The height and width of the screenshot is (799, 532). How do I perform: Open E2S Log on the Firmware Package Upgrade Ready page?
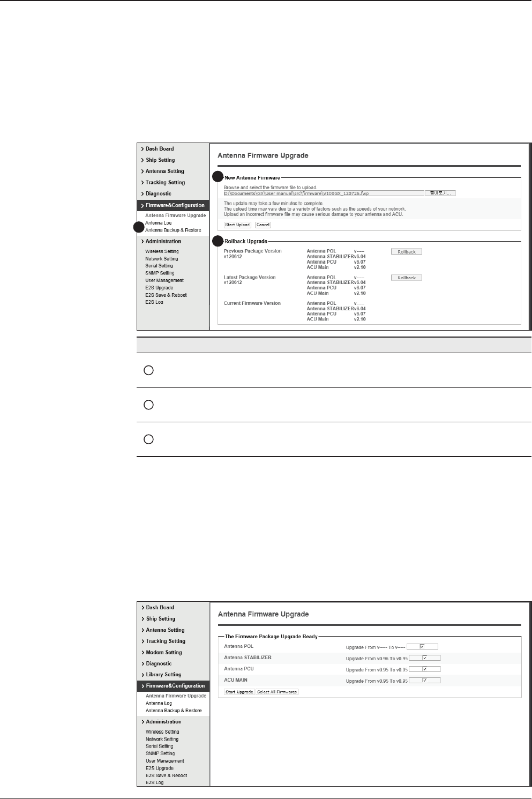(155, 782)
